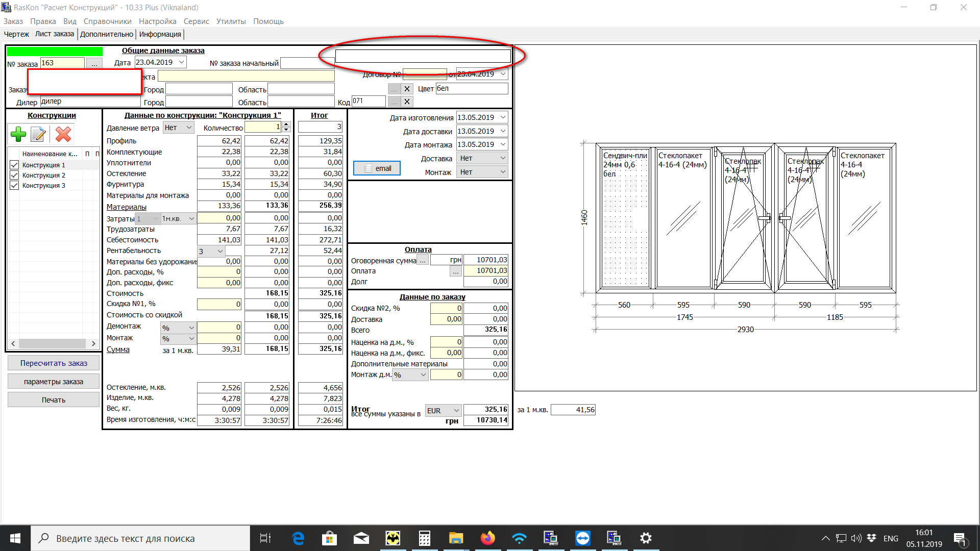Click Скидка №1 input field
Viewport: 980px width, 551px height.
(219, 304)
